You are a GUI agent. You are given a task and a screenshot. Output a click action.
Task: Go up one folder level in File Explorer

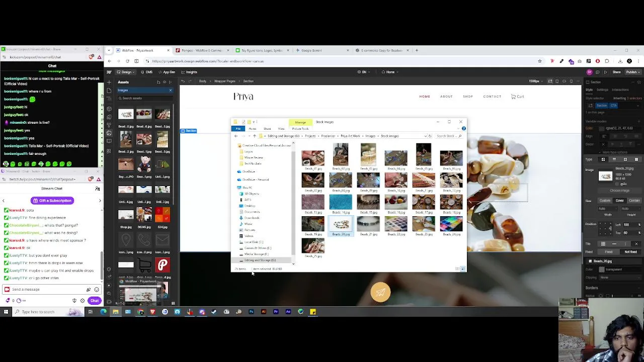coord(255,136)
